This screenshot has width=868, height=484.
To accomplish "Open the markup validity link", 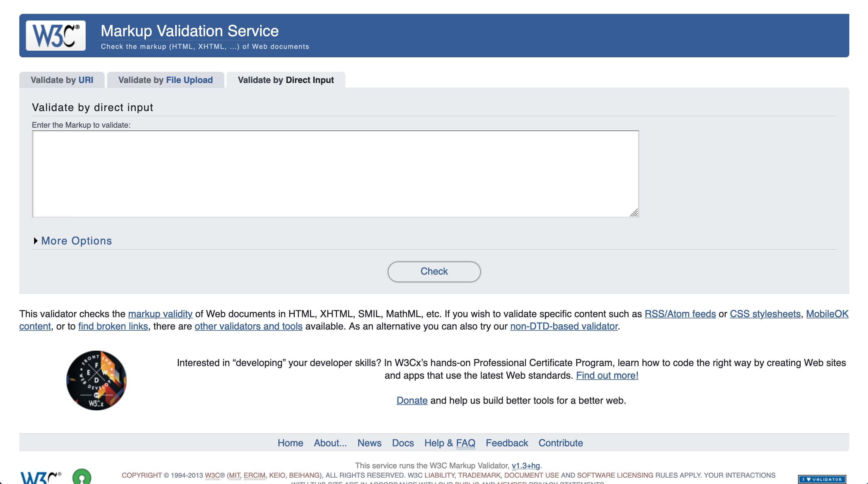I will tap(160, 314).
